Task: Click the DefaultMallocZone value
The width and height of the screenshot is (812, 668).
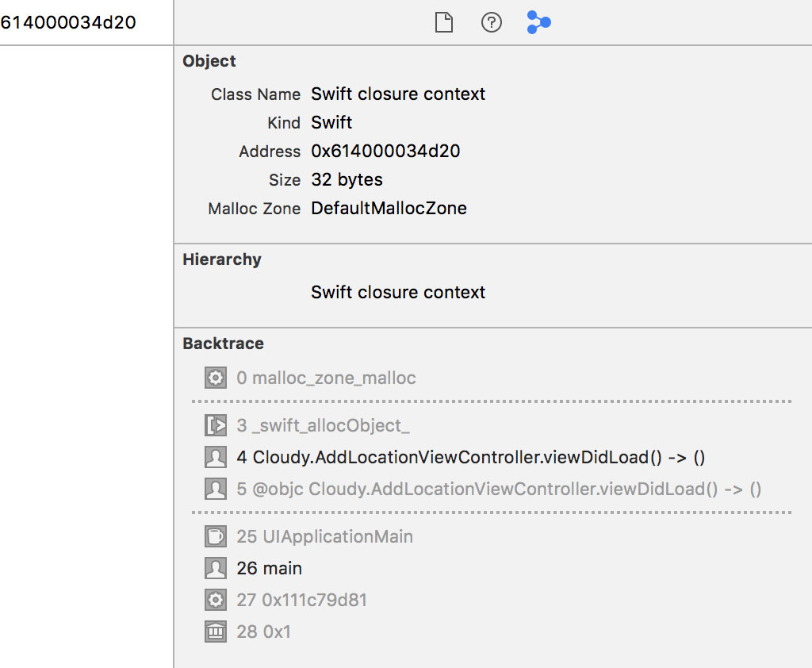Action: tap(389, 208)
